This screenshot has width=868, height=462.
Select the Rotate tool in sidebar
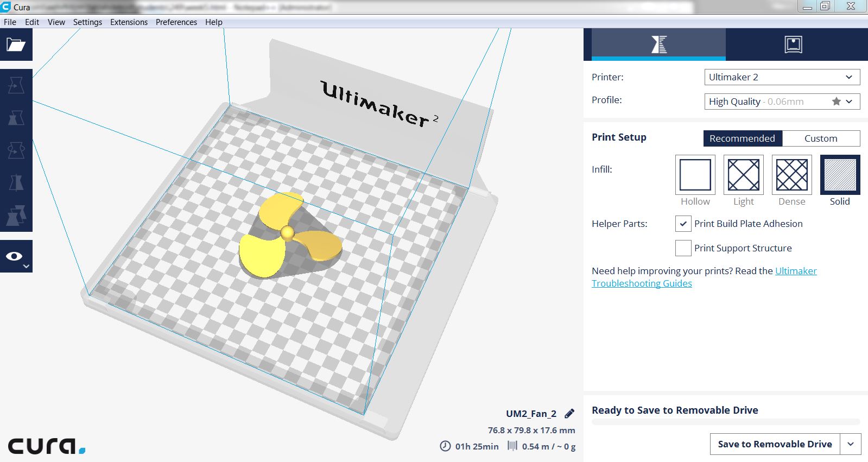click(16, 150)
